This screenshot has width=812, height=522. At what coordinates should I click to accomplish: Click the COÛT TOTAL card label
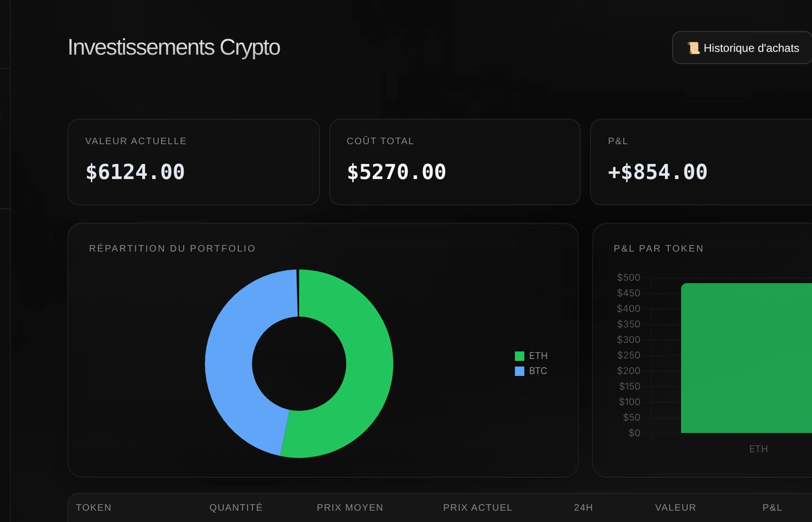point(380,141)
